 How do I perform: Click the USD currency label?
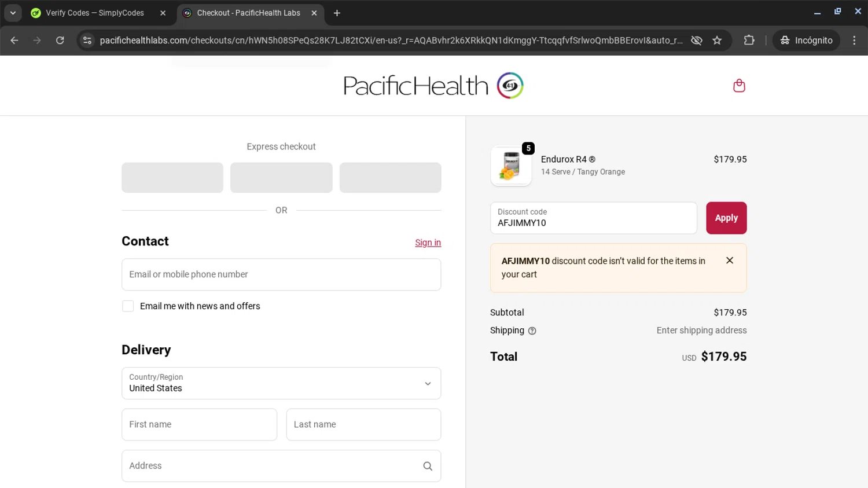click(689, 358)
